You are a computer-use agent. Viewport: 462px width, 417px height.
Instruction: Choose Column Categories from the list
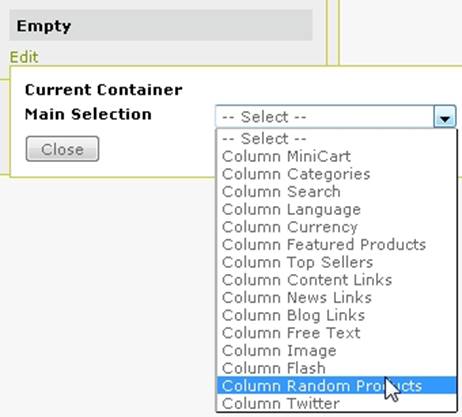tap(336, 174)
